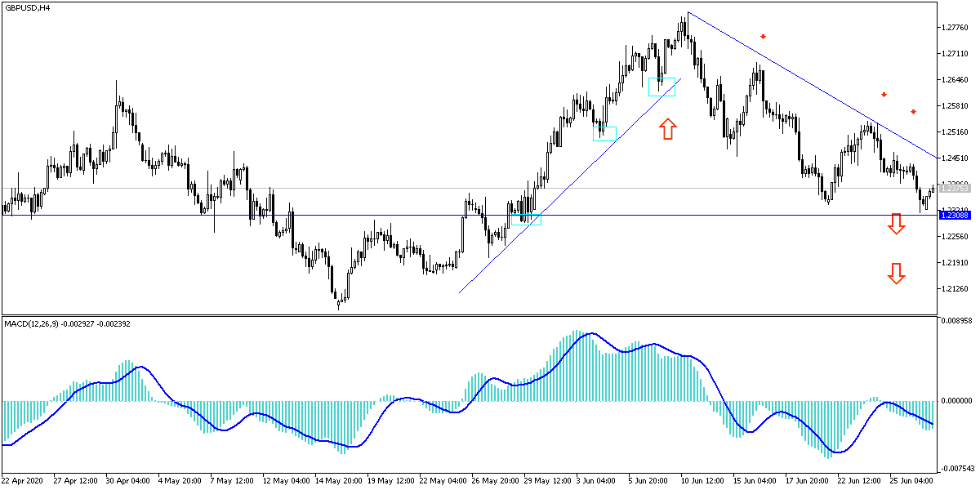Image resolution: width=980 pixels, height=490 pixels.
Task: Click the leftmost red diamond sell marker
Action: tap(763, 36)
